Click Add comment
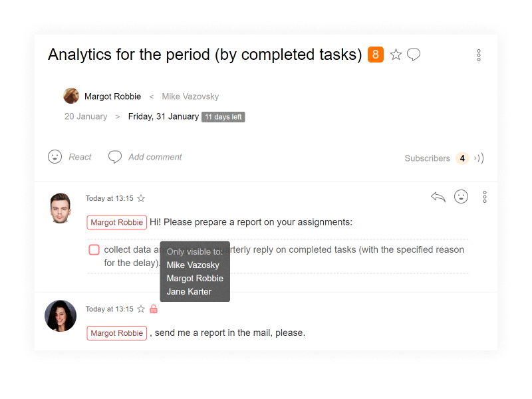Viewport: 532px width, 399px height. pos(155,157)
